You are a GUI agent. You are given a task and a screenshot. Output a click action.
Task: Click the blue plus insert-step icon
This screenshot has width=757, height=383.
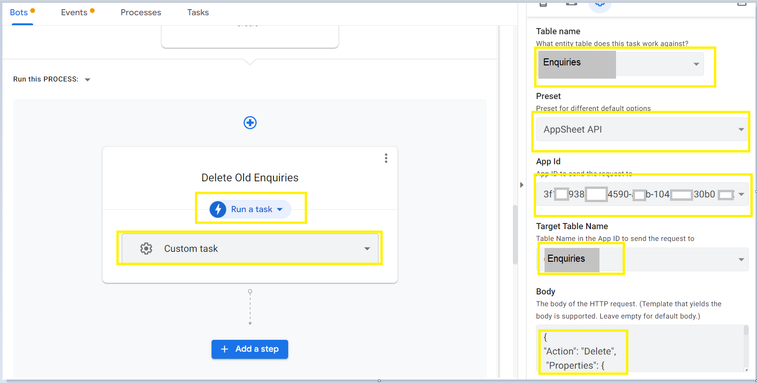(250, 123)
